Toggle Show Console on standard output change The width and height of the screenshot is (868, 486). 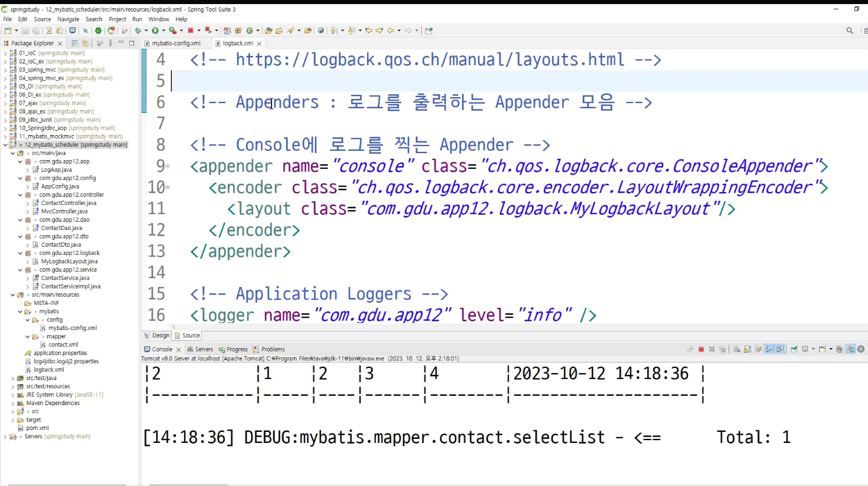[770, 349]
